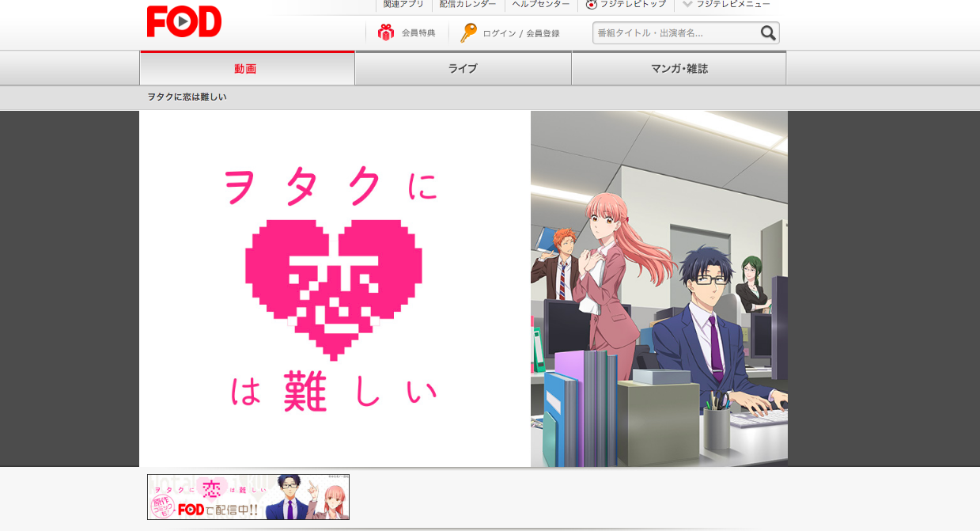Visit フジテレビトップ link
The image size is (980, 531).
pyautogui.click(x=633, y=4)
